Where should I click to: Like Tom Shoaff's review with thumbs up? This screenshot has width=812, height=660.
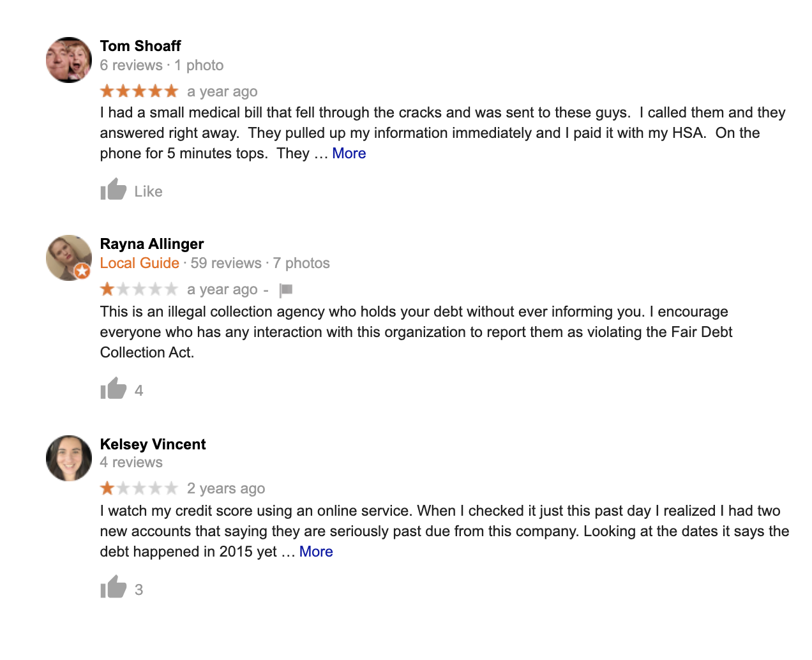click(x=114, y=190)
